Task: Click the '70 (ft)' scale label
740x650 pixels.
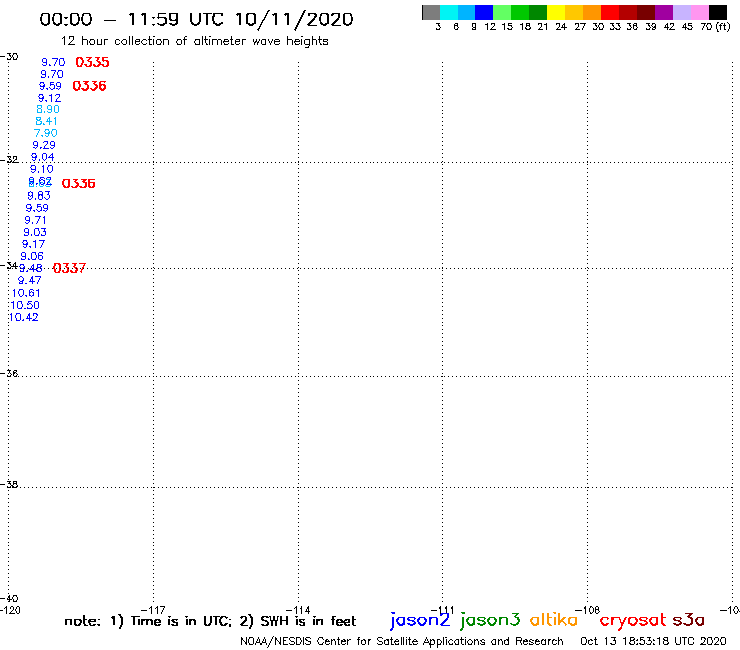Action: pos(715,27)
